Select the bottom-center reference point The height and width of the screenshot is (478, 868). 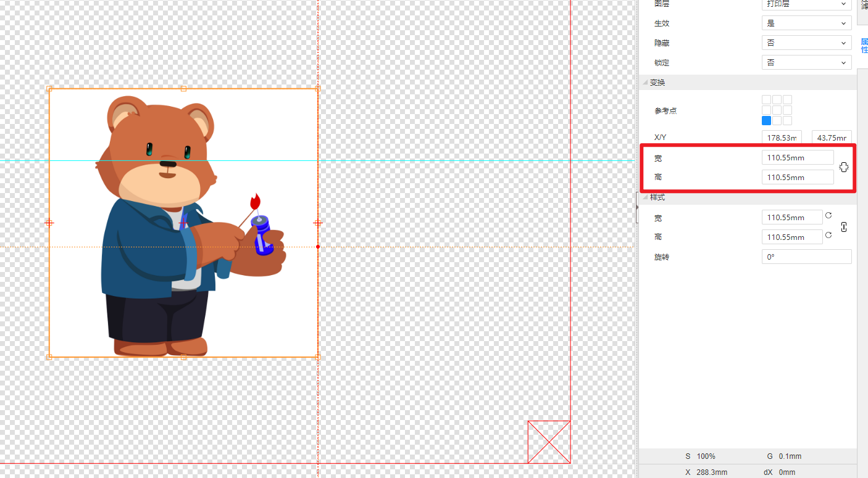(777, 120)
